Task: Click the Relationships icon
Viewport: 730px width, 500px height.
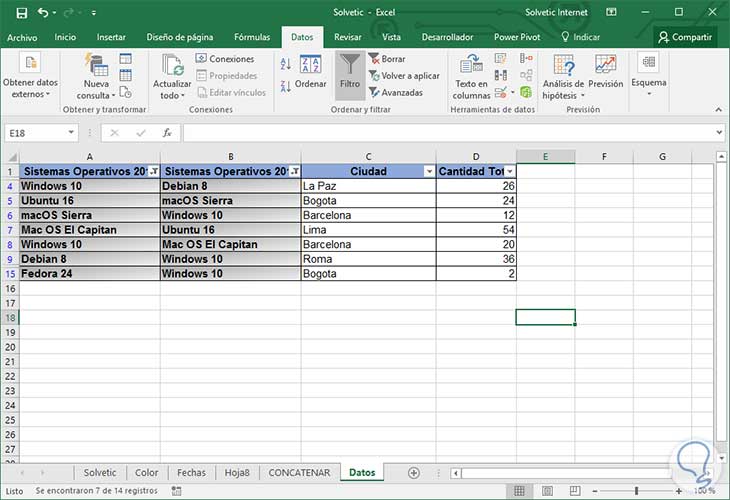Action: tap(526, 75)
